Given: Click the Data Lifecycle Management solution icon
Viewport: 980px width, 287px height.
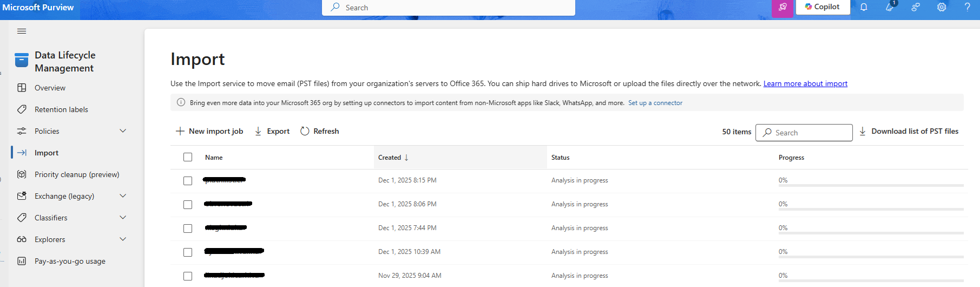Looking at the screenshot, I should tap(22, 60).
